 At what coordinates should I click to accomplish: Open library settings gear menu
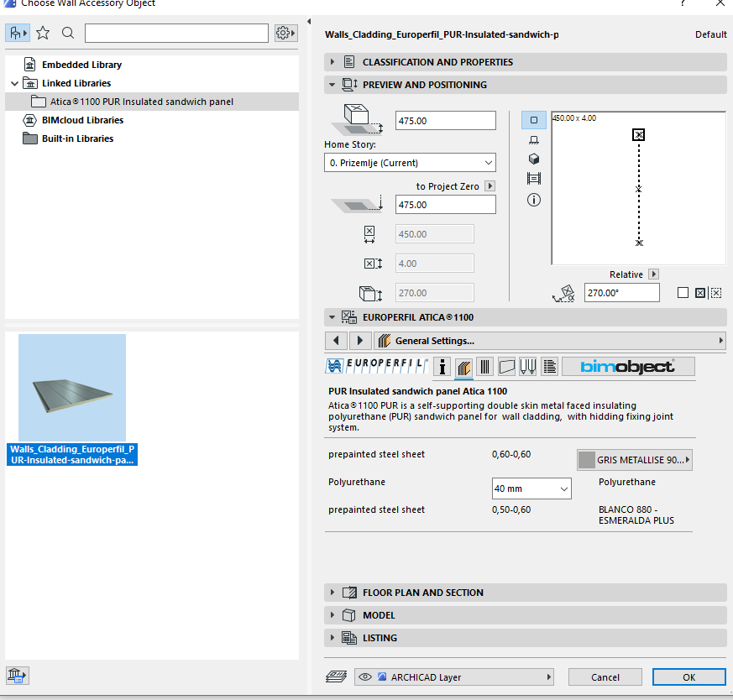(285, 34)
